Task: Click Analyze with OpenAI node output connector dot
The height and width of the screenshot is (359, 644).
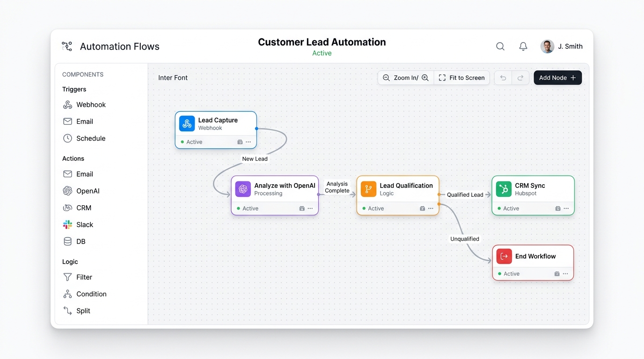Action: [x=319, y=194]
